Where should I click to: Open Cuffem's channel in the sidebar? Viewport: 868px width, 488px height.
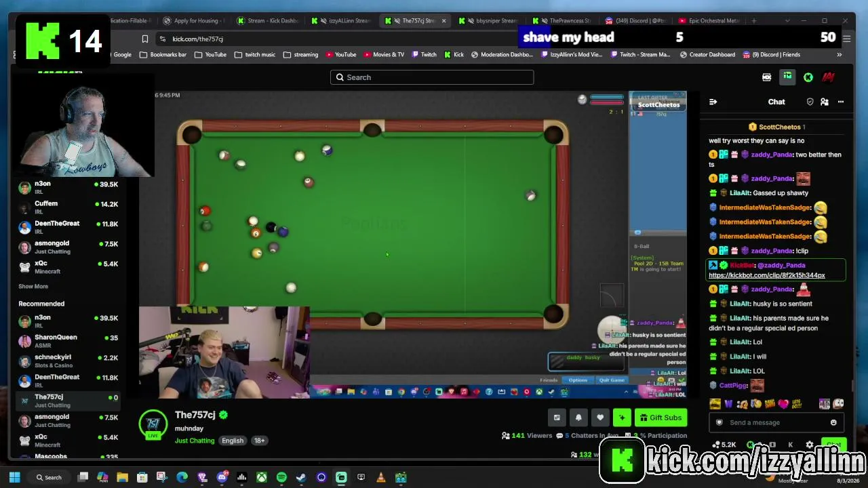[68, 207]
